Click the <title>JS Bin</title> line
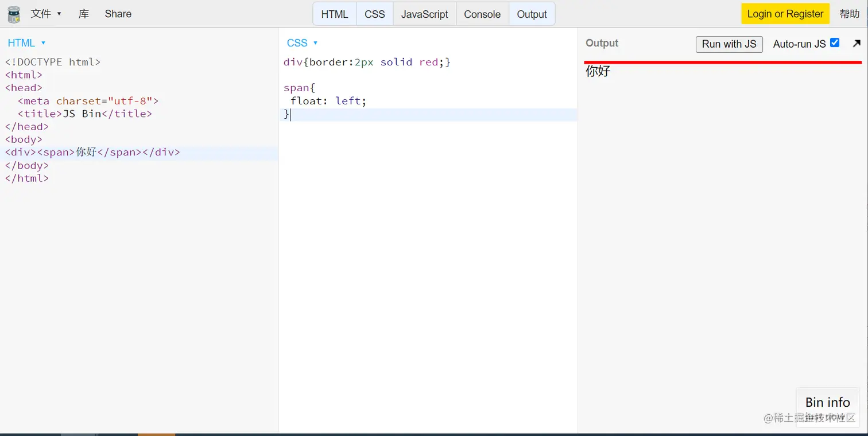 pos(85,114)
